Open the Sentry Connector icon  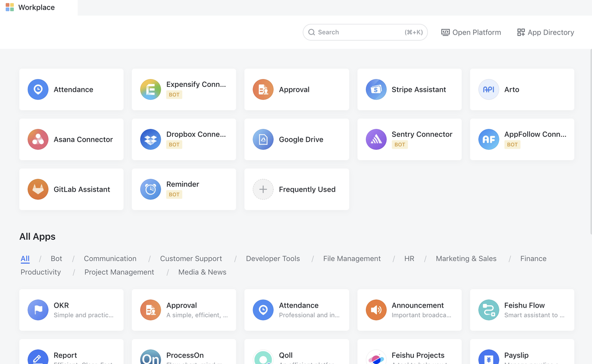tap(376, 140)
